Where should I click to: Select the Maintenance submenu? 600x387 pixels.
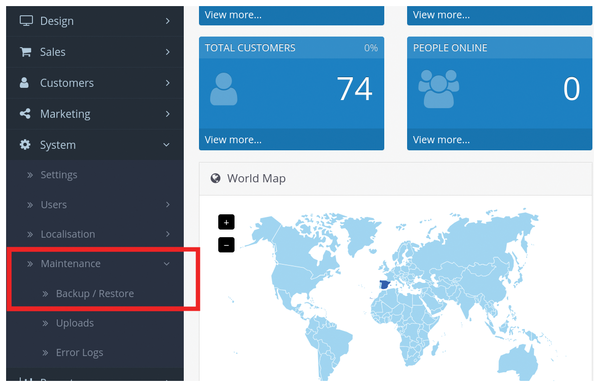point(95,264)
